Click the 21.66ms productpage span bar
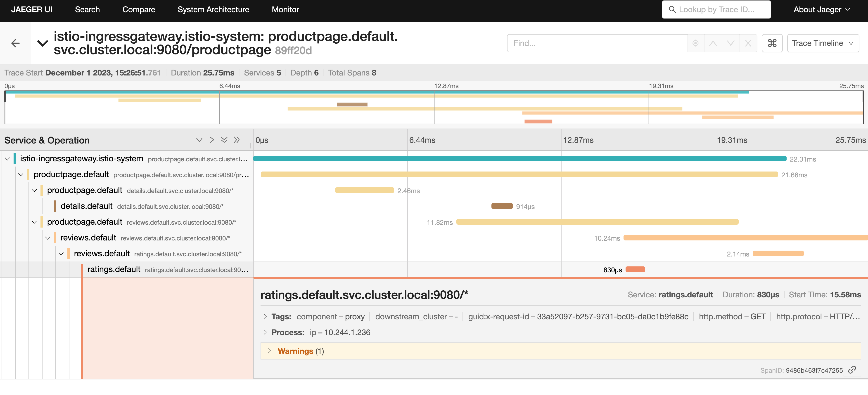Image resolution: width=868 pixels, height=395 pixels. (519, 174)
